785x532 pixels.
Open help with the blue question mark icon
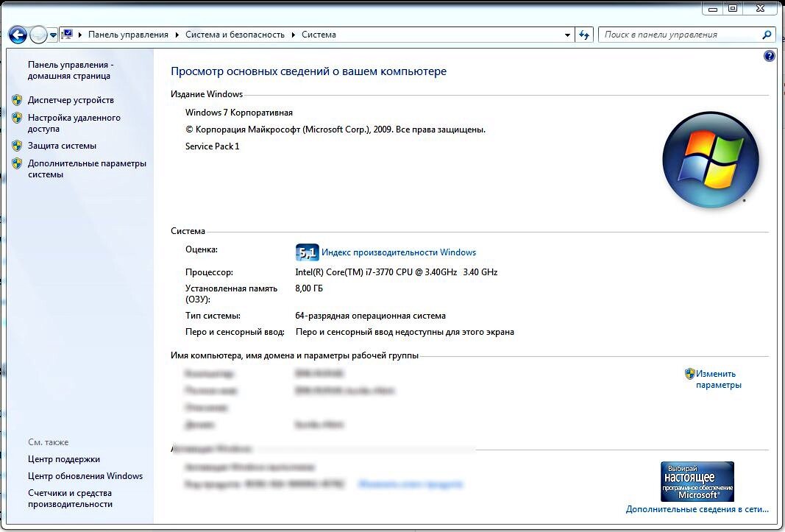[x=769, y=56]
